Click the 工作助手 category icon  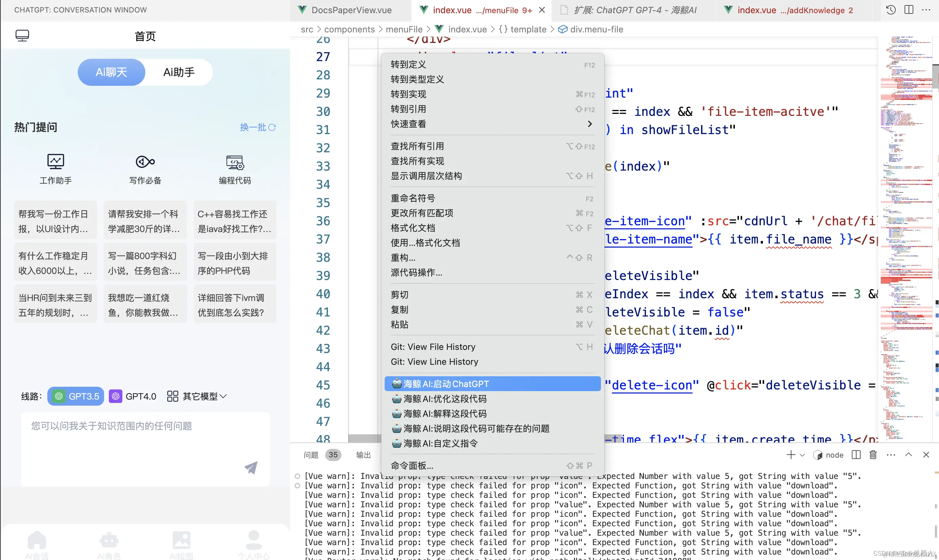(x=55, y=162)
